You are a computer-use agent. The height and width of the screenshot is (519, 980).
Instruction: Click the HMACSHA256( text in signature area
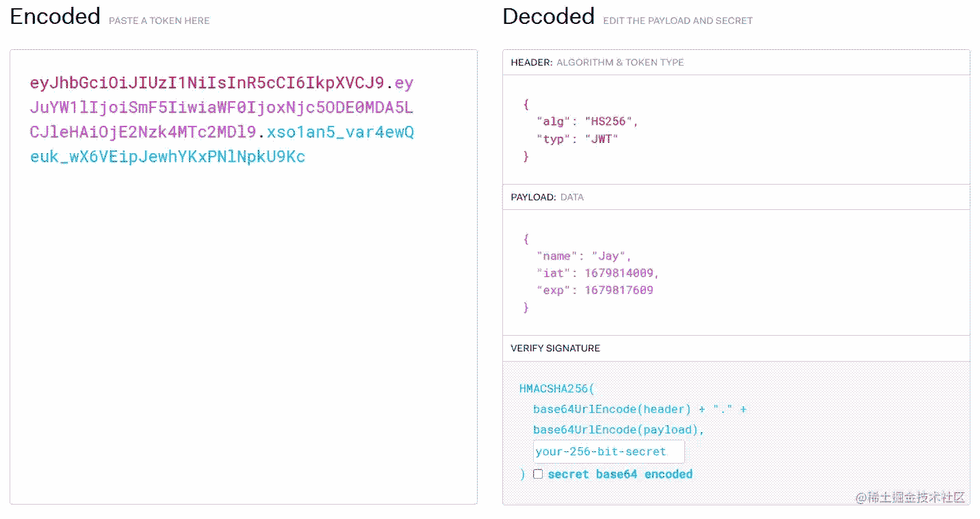click(x=556, y=388)
